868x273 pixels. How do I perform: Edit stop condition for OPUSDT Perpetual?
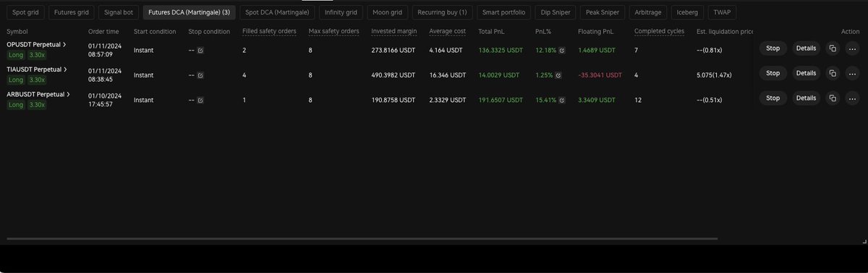click(x=200, y=50)
